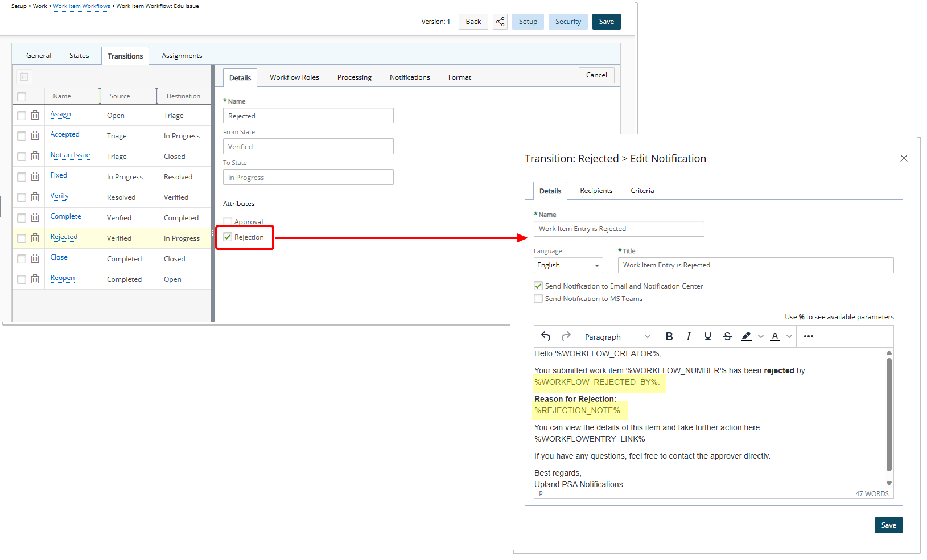The image size is (927, 560).
Task: Click inside the Title field containing Work Item Entry is Rejected
Action: pos(755,265)
